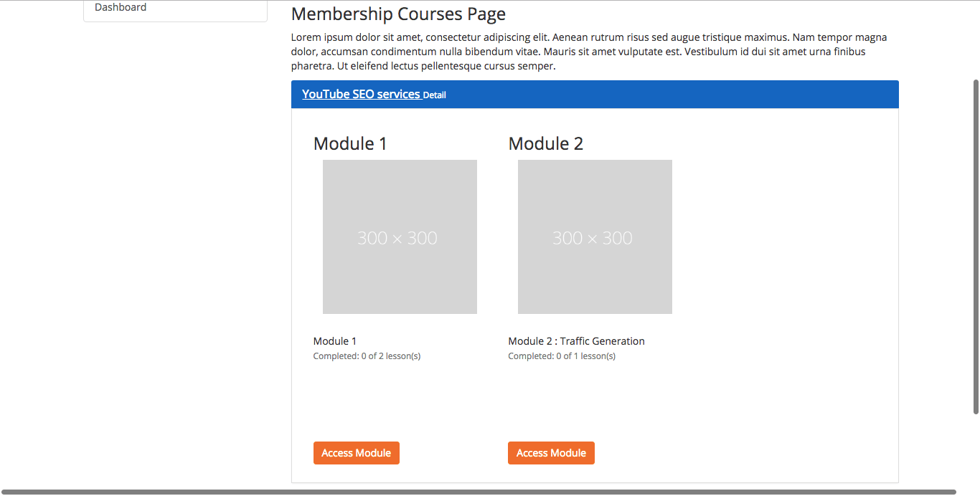The height and width of the screenshot is (496, 980).
Task: Select the Module 2 placeholder thumbnail
Action: pyautogui.click(x=595, y=237)
